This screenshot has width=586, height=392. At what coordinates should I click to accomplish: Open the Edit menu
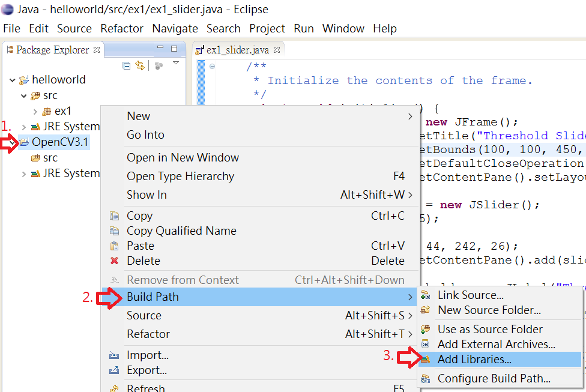(x=39, y=28)
